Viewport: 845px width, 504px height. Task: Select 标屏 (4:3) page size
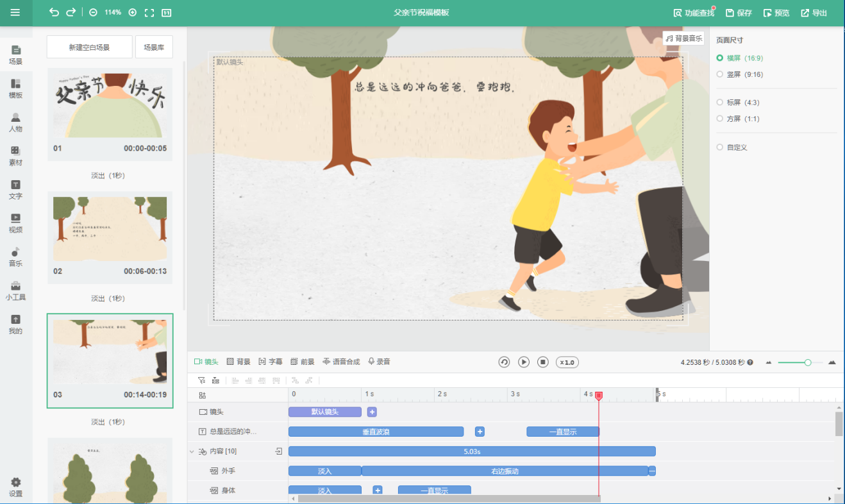click(738, 103)
